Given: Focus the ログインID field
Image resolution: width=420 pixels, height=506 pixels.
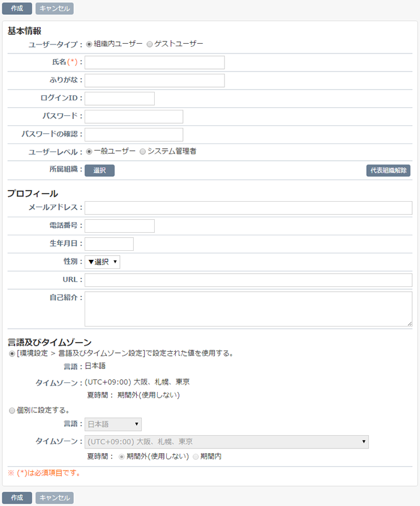Looking at the screenshot, I should pos(119,98).
